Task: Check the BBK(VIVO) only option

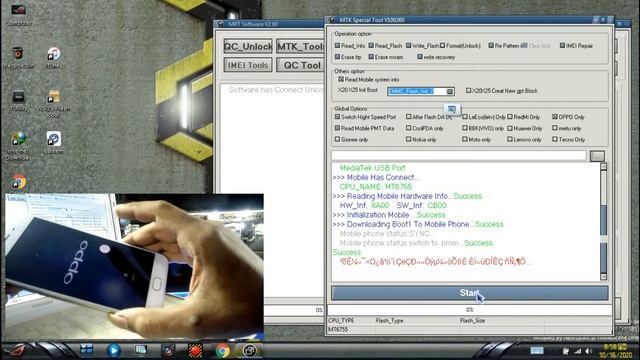Action: [x=464, y=128]
